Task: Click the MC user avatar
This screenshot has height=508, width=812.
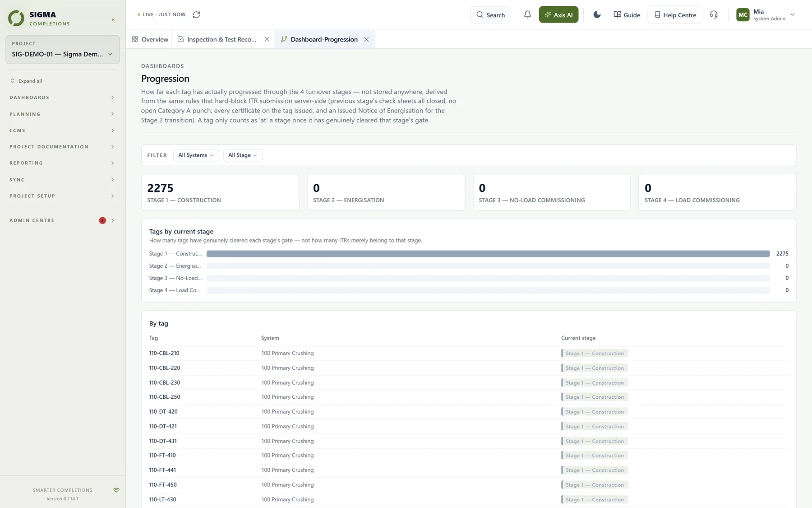Action: (x=743, y=14)
